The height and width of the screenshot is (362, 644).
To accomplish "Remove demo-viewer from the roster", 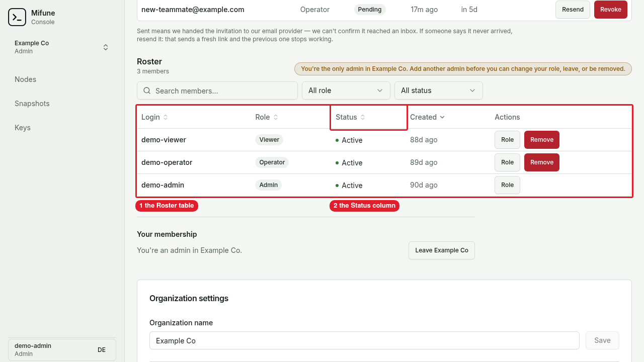I will [542, 140].
